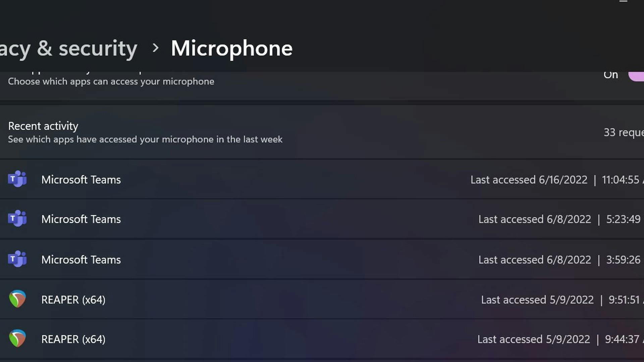
Task: Click the Teams icon for the 3:59:26 entry
Action: coord(17,259)
